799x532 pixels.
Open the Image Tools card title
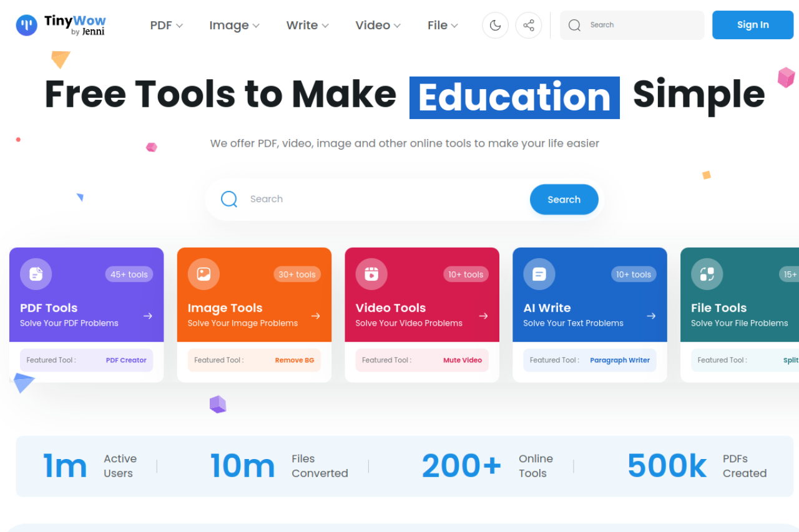[x=225, y=308]
